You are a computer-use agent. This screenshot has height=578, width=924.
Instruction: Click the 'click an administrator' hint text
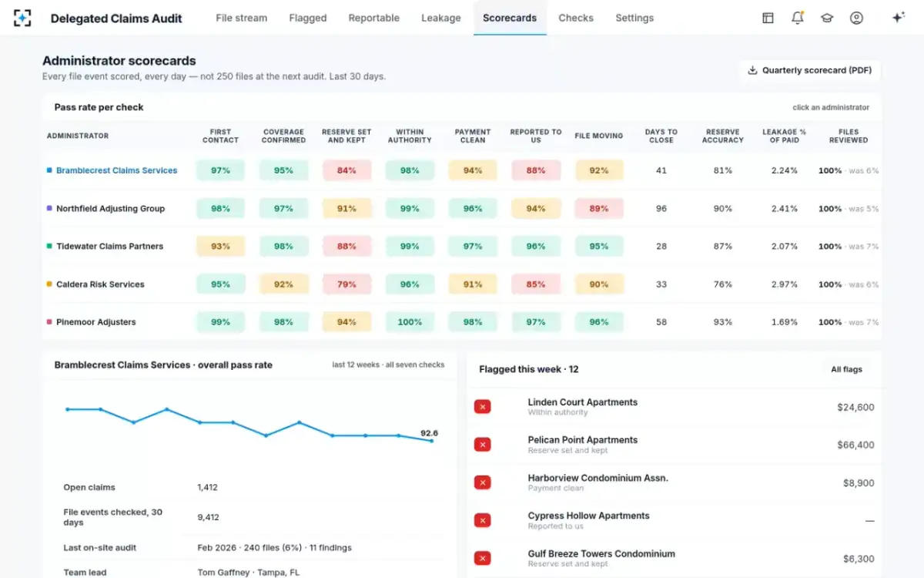tap(831, 107)
